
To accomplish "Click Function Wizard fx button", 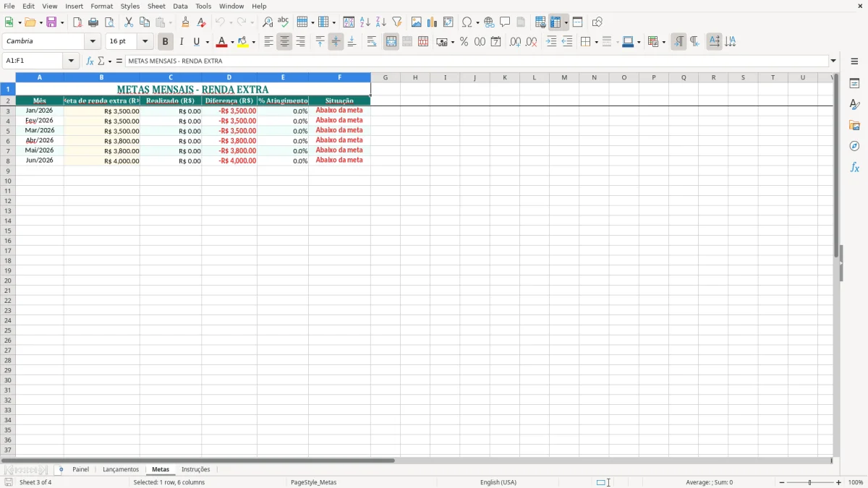I will 90,61.
